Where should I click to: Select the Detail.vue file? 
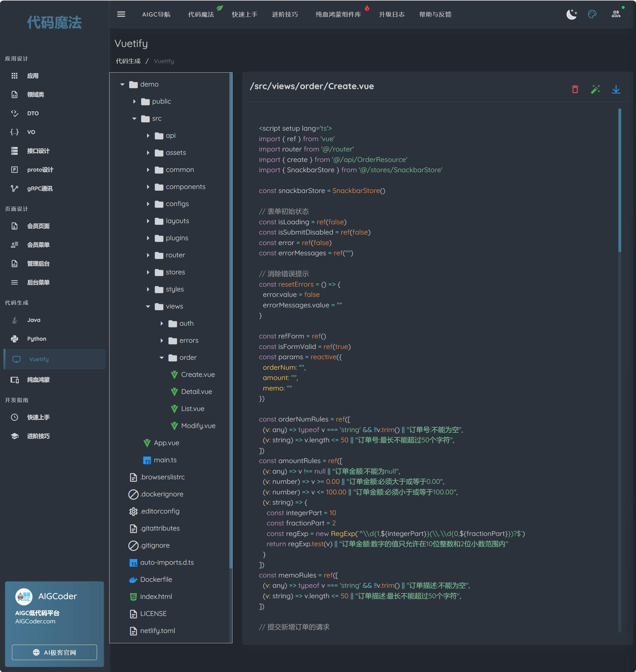click(196, 392)
